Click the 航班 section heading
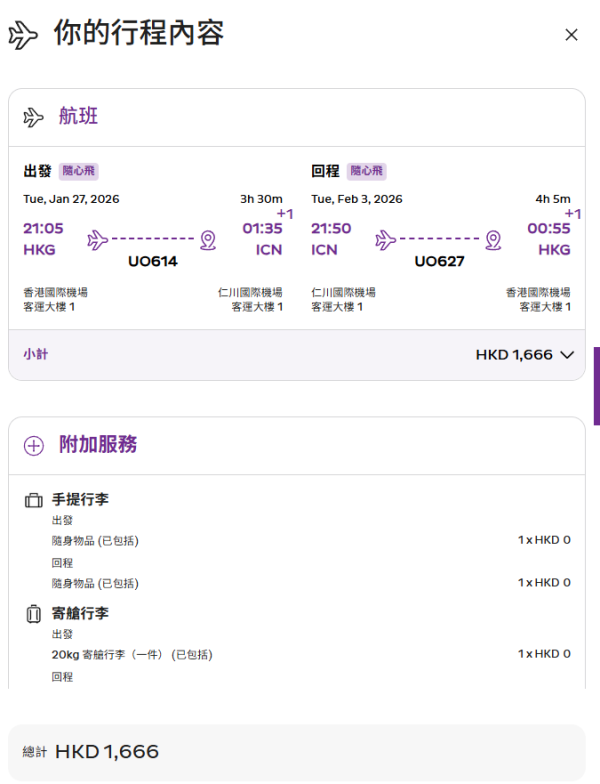Screen dimensions: 600x784 click(x=78, y=116)
